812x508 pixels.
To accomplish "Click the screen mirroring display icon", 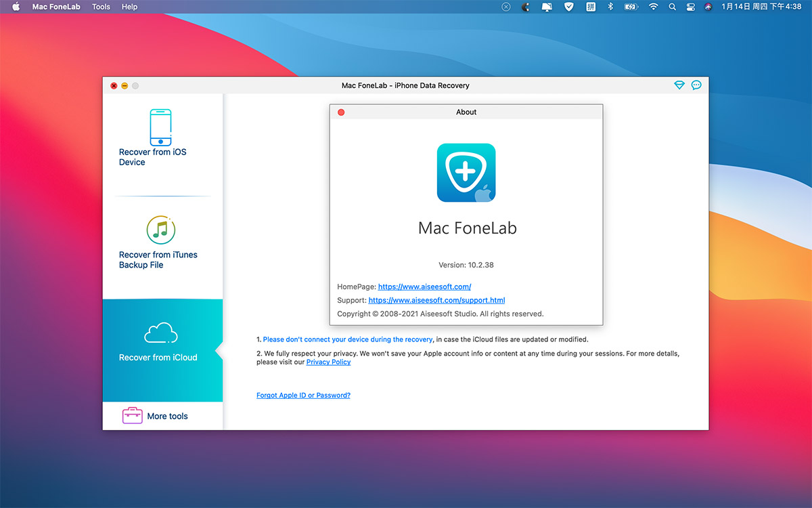I will tap(547, 7).
